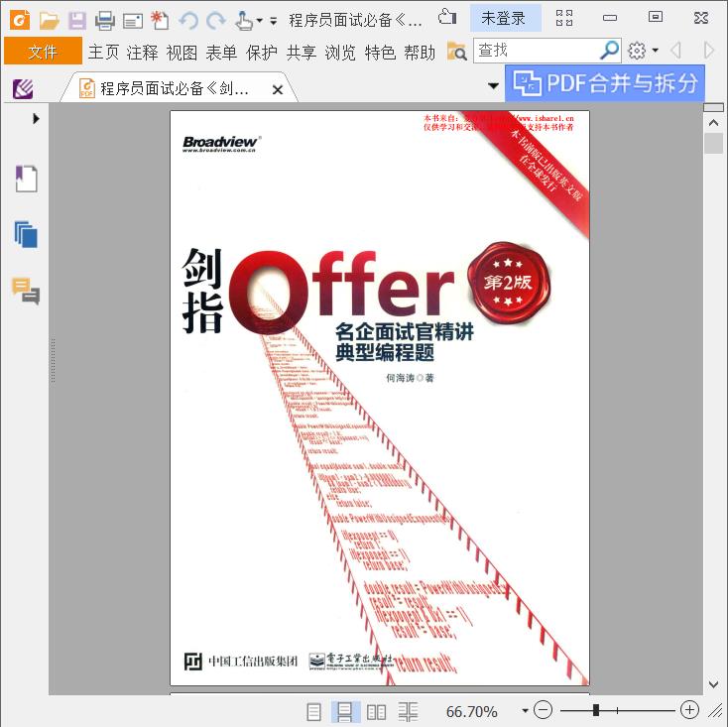728x727 pixels.
Task: Switch to the 帮助 tab
Action: tap(420, 52)
